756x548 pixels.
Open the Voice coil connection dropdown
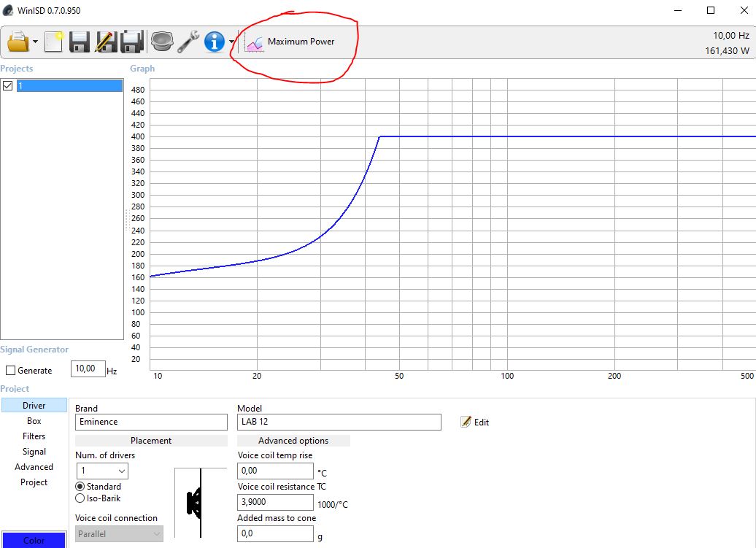pyautogui.click(x=119, y=534)
